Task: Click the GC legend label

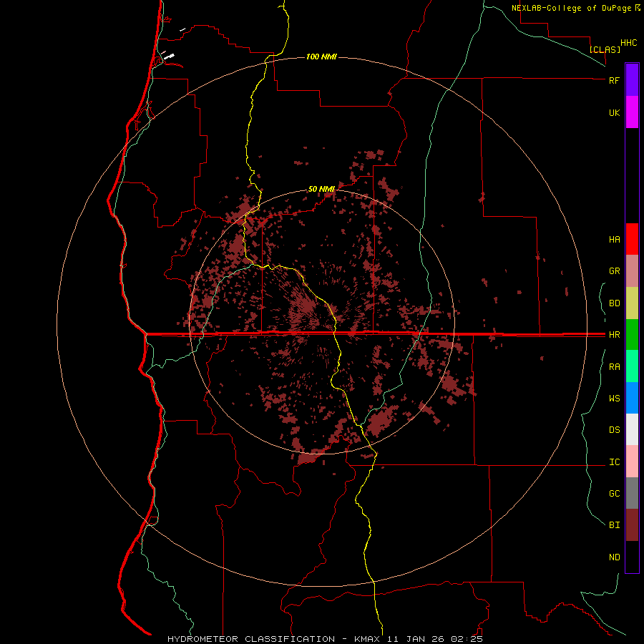Action: pyautogui.click(x=614, y=494)
